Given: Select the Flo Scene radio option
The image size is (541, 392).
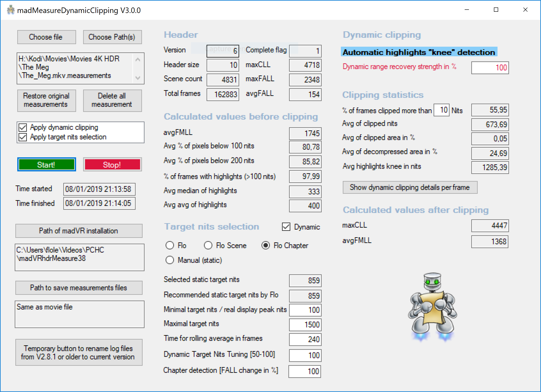Looking at the screenshot, I should (208, 245).
